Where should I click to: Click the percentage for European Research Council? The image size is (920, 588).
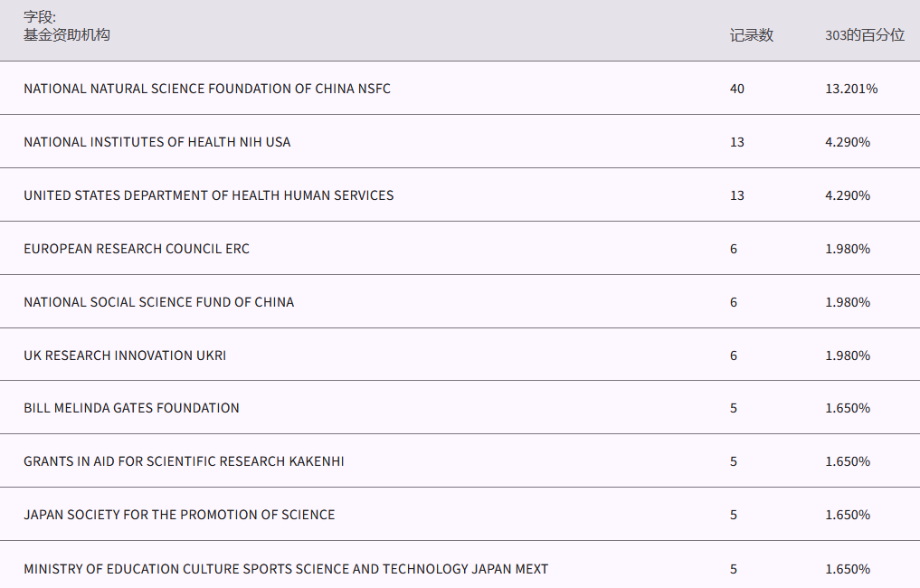[848, 249]
